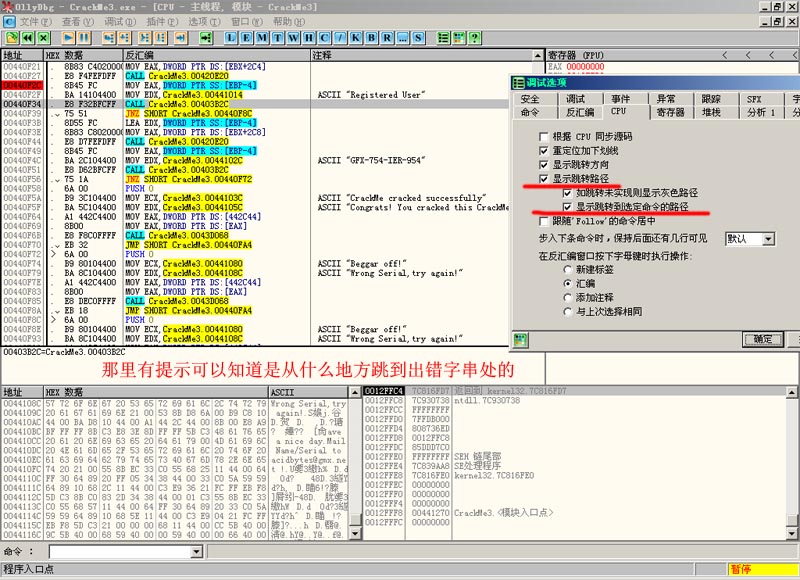Open Handles window with H icon

pos(309,38)
